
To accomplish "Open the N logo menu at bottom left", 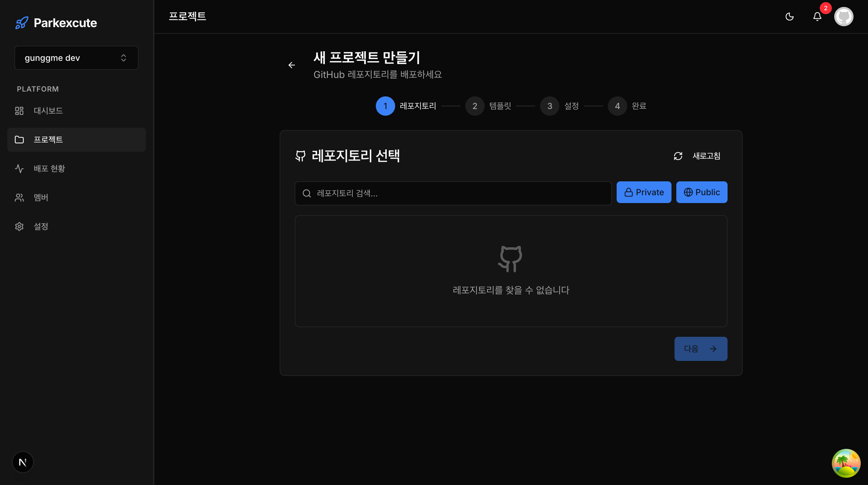I will (x=23, y=462).
